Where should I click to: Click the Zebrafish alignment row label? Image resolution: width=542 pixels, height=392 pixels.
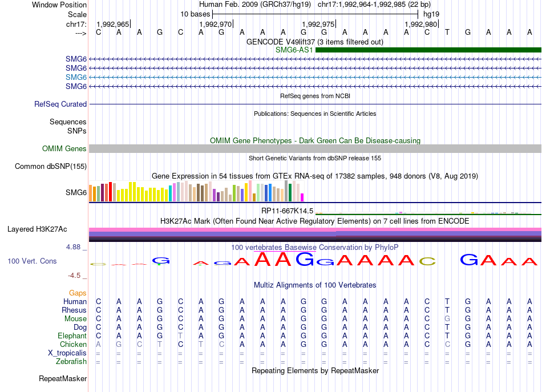tap(71, 361)
